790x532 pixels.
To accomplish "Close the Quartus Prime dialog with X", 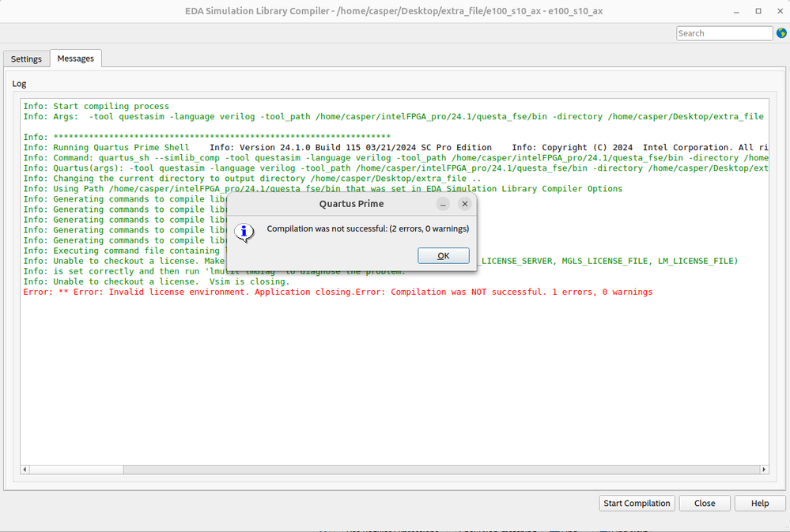I will [x=464, y=203].
